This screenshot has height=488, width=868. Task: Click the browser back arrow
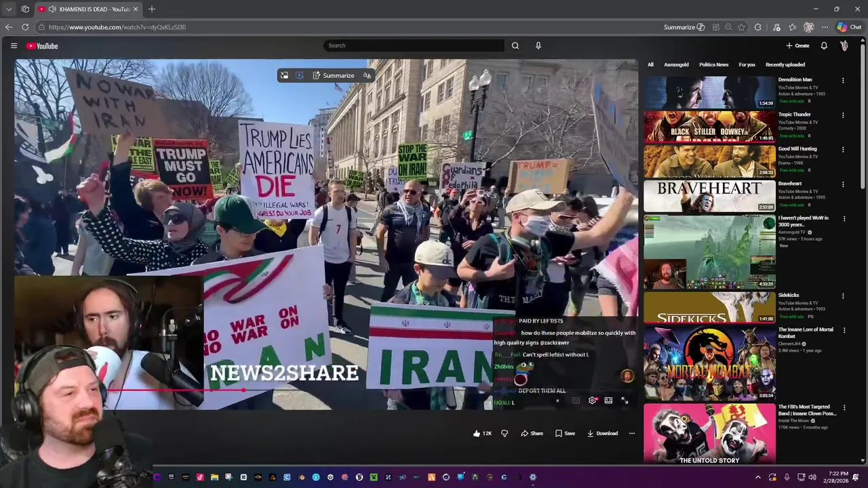(9, 27)
